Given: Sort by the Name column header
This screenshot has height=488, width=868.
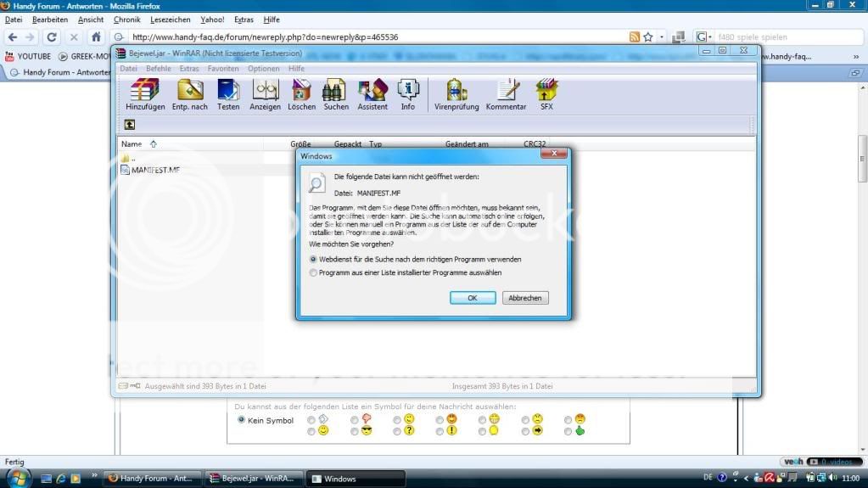Looking at the screenshot, I should 132,144.
